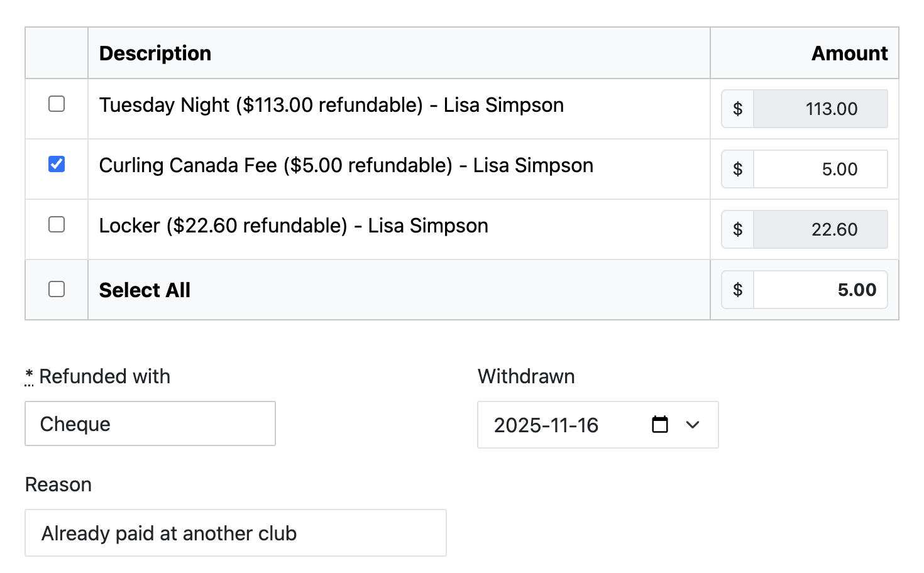This screenshot has height=573, width=924.
Task: Open the calendar icon in the Withdrawn field
Action: (659, 425)
